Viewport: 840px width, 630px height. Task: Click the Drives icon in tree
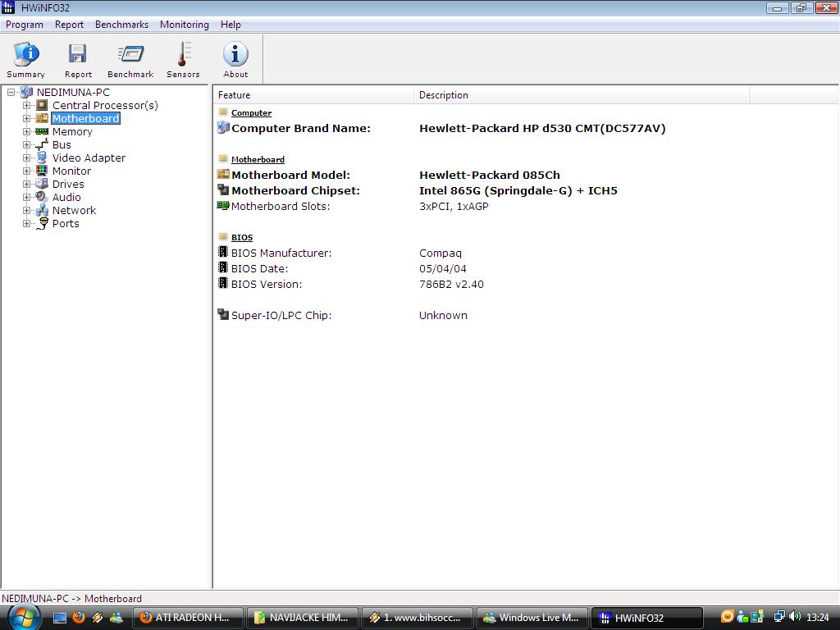42,184
